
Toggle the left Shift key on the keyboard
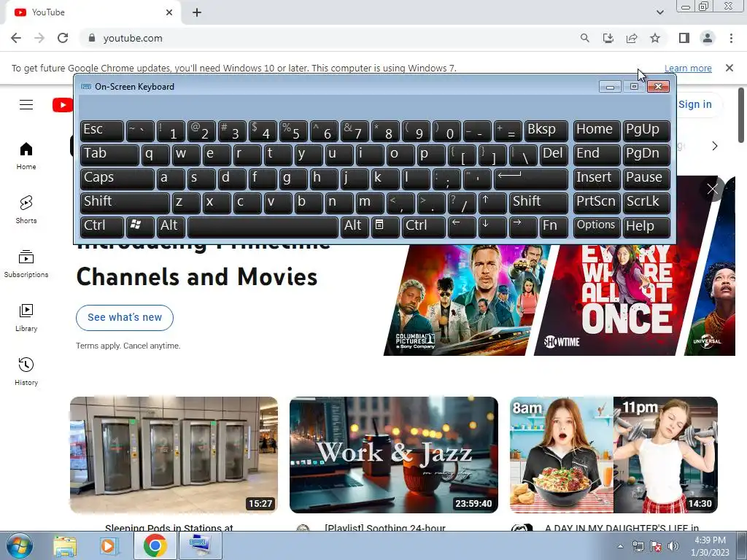[125, 203]
